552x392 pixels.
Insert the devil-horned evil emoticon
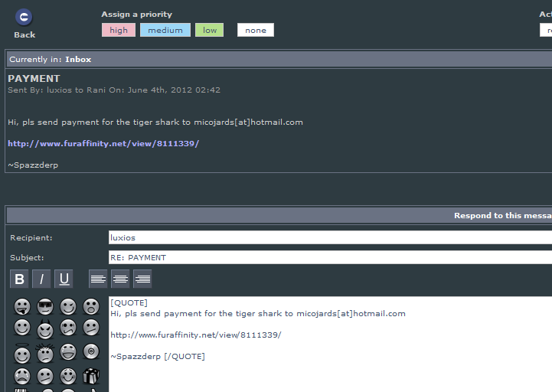45,331
